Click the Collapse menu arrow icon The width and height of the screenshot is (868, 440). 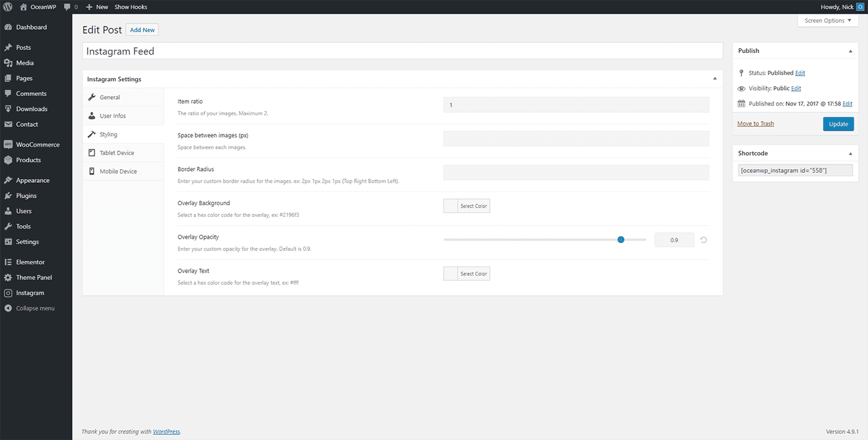click(x=8, y=308)
